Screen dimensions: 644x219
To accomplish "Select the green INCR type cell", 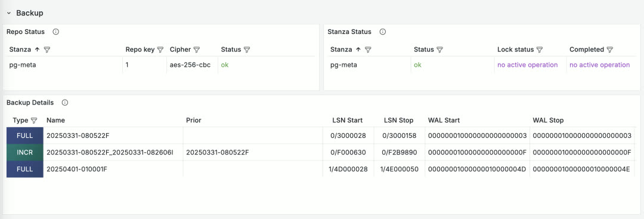I will (x=24, y=152).
